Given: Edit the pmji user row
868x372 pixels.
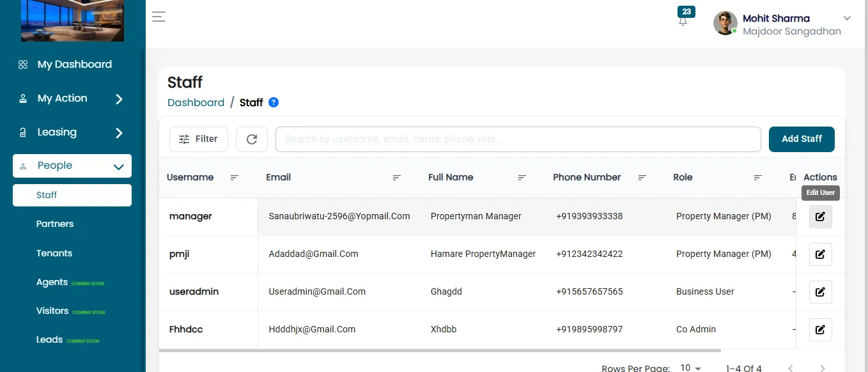Looking at the screenshot, I should tap(820, 254).
